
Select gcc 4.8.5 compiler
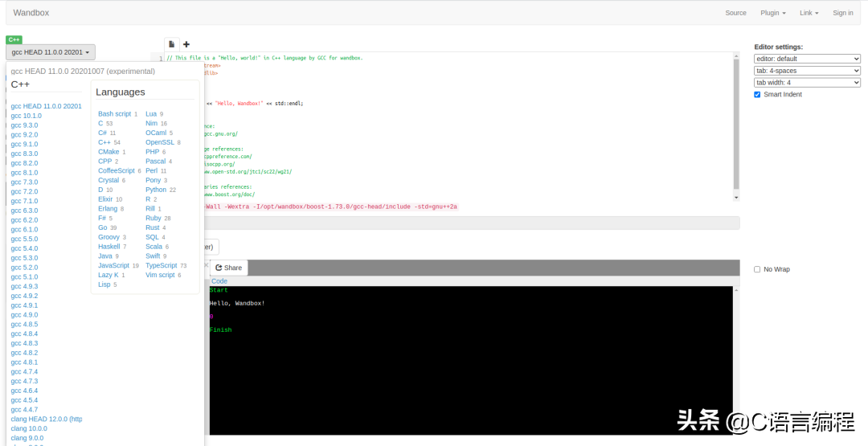tap(24, 325)
